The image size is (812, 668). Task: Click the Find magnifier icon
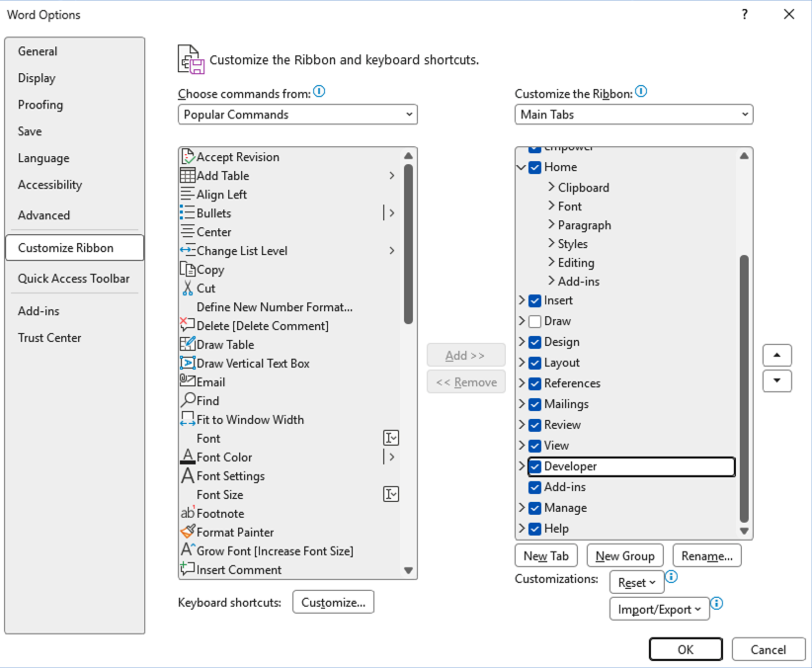point(188,400)
